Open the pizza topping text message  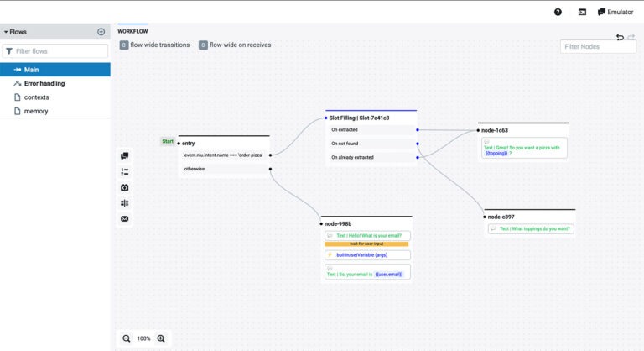pyautogui.click(x=524, y=148)
